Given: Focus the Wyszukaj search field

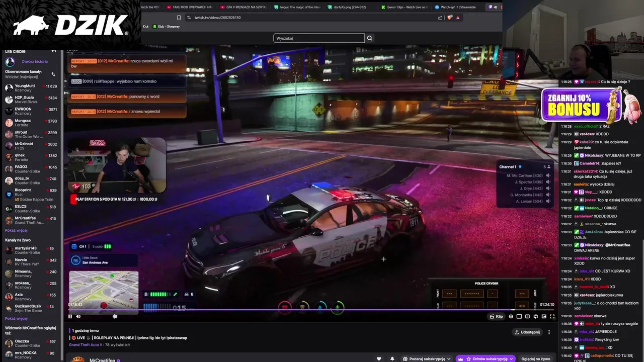Looking at the screenshot, I should point(319,38).
